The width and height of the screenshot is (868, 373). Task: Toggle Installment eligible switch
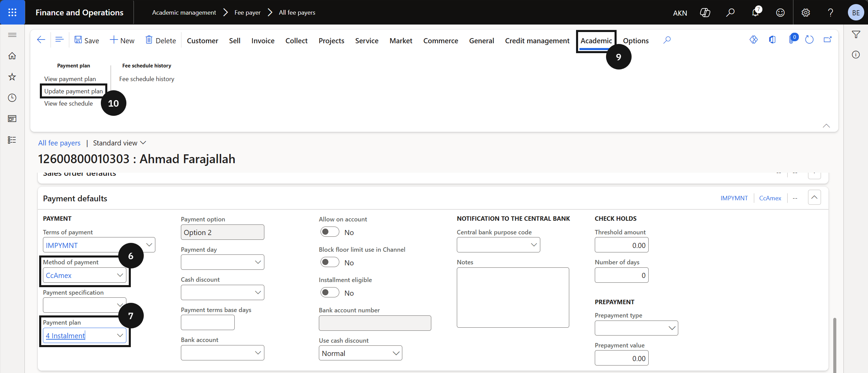pyautogui.click(x=330, y=293)
